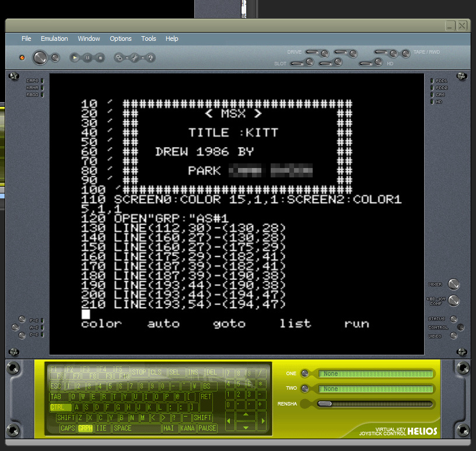Click the large power knob in toolbar
The height and width of the screenshot is (451, 476).
coord(40,57)
